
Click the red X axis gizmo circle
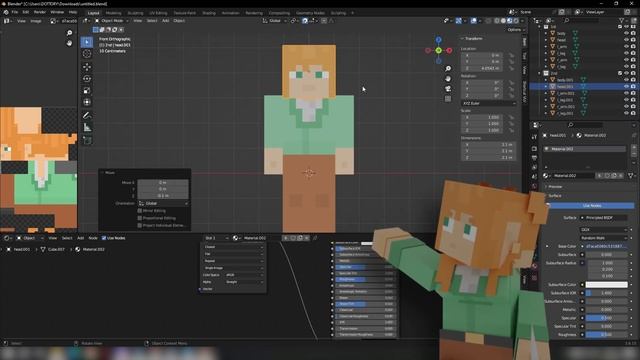click(449, 51)
